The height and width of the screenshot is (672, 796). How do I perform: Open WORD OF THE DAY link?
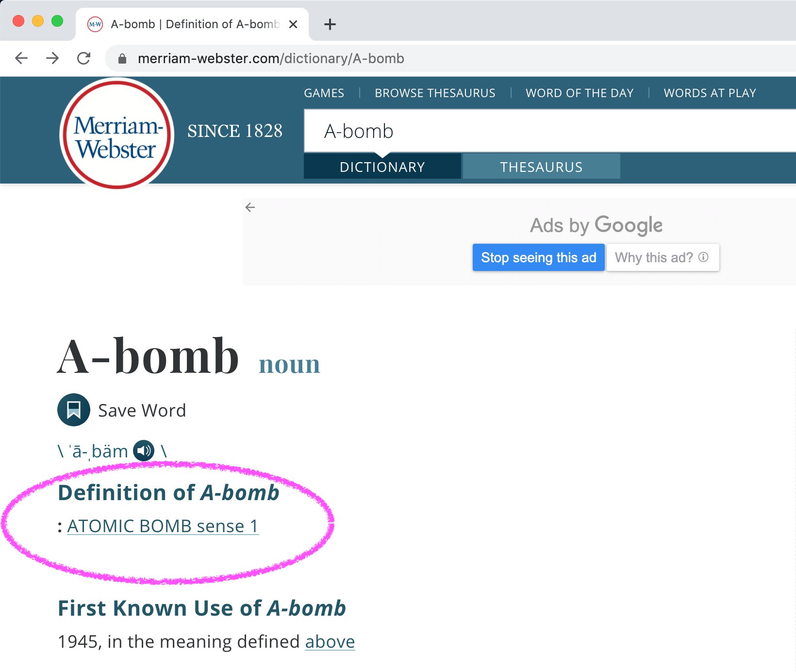[x=580, y=93]
